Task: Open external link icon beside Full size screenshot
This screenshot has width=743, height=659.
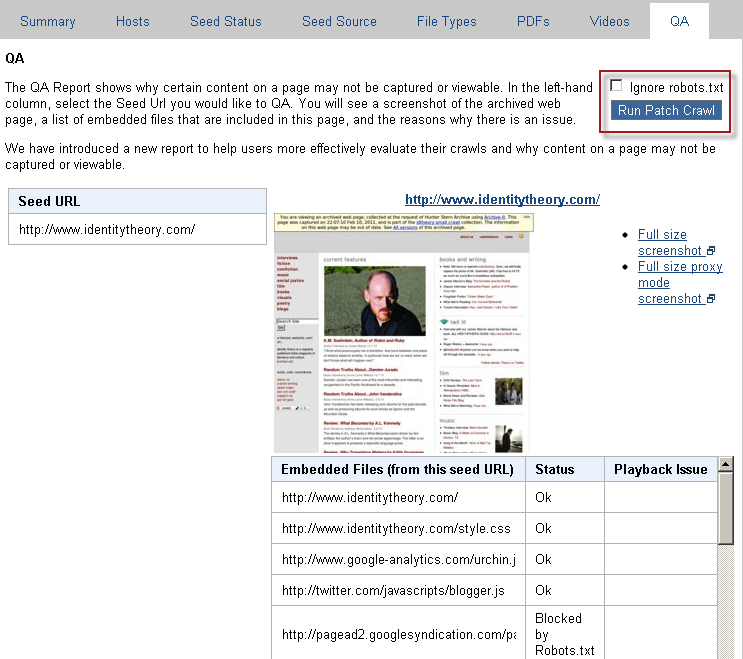Action: [711, 251]
